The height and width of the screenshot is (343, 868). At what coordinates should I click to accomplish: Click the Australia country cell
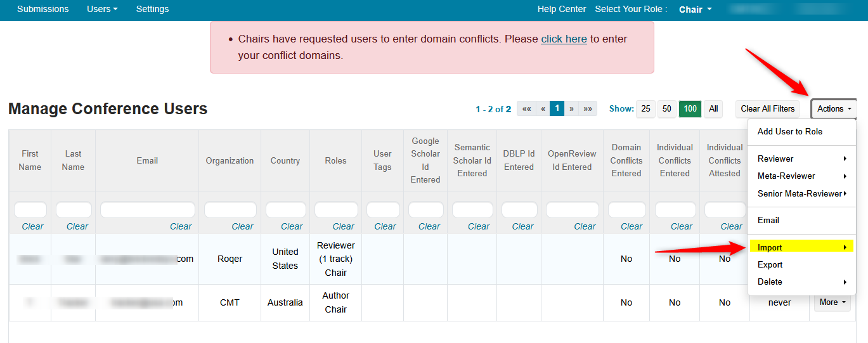coord(285,302)
